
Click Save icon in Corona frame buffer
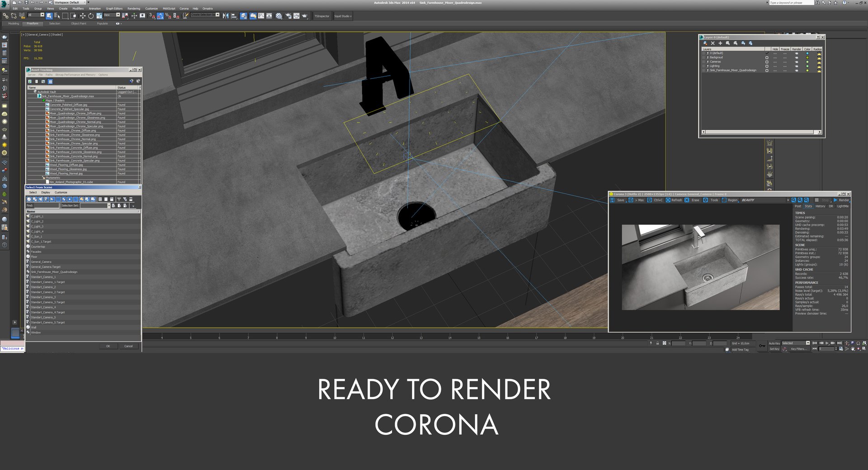(x=618, y=200)
